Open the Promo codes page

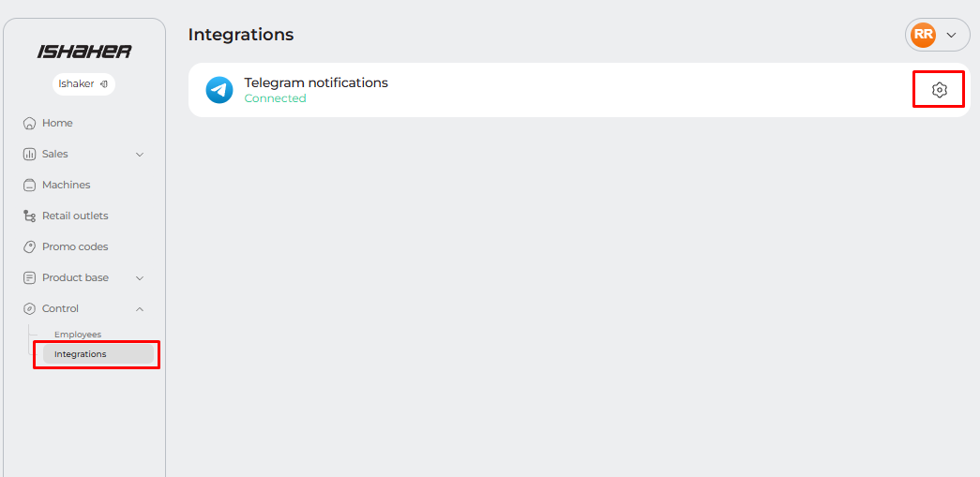coord(74,246)
